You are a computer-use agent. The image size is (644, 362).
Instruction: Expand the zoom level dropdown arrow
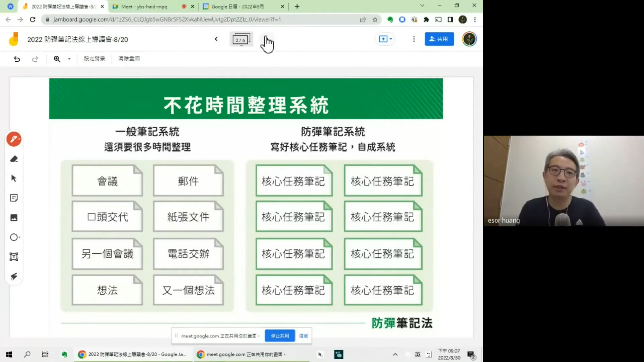[69, 59]
